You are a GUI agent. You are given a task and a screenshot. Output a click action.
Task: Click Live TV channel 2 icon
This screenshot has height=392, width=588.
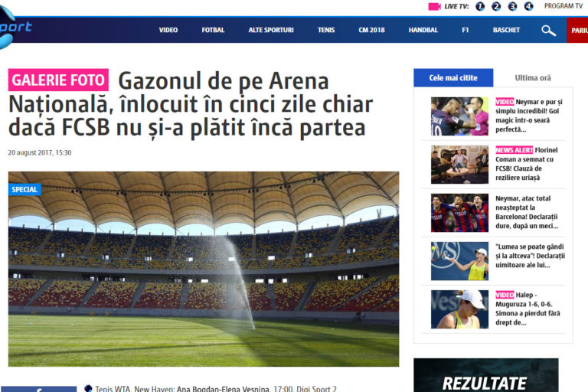496,6
